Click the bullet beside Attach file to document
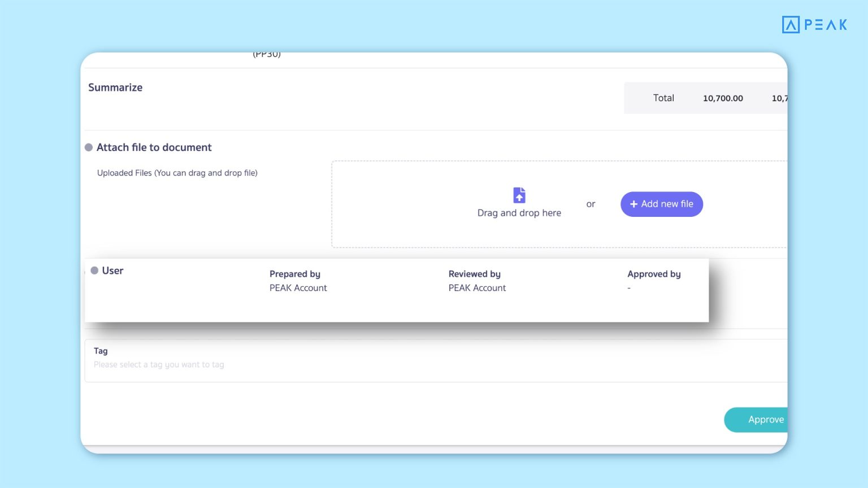The width and height of the screenshot is (868, 488). 89,147
